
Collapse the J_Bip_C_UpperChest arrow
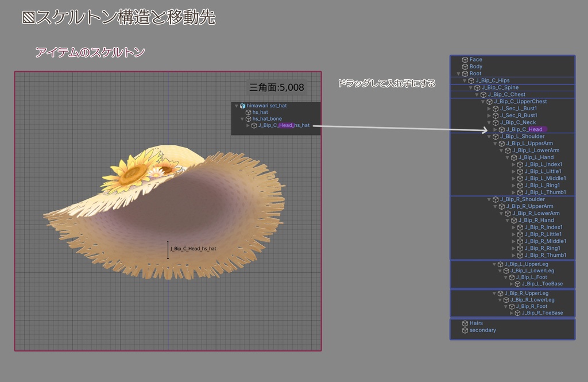pos(482,102)
